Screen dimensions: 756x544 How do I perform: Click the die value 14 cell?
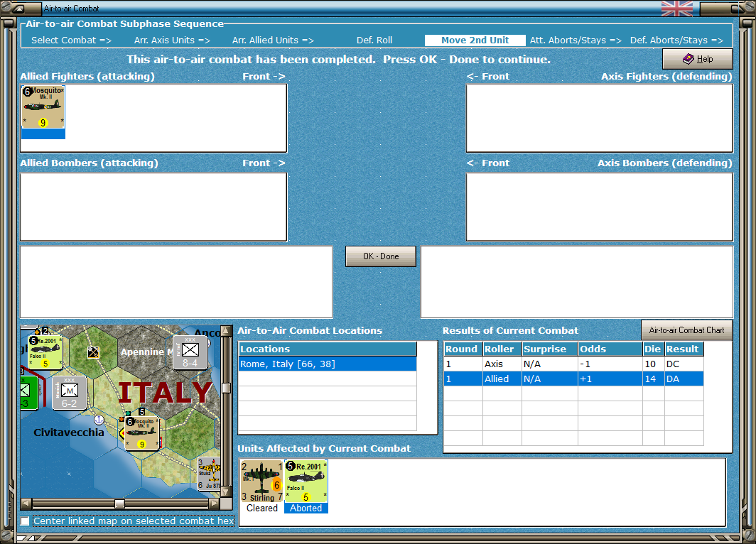click(653, 379)
